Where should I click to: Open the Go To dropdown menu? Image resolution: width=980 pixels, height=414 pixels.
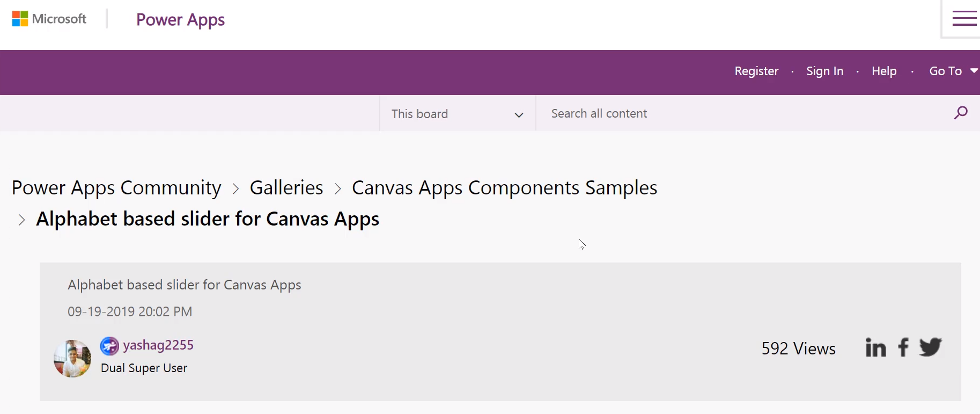pyautogui.click(x=953, y=71)
